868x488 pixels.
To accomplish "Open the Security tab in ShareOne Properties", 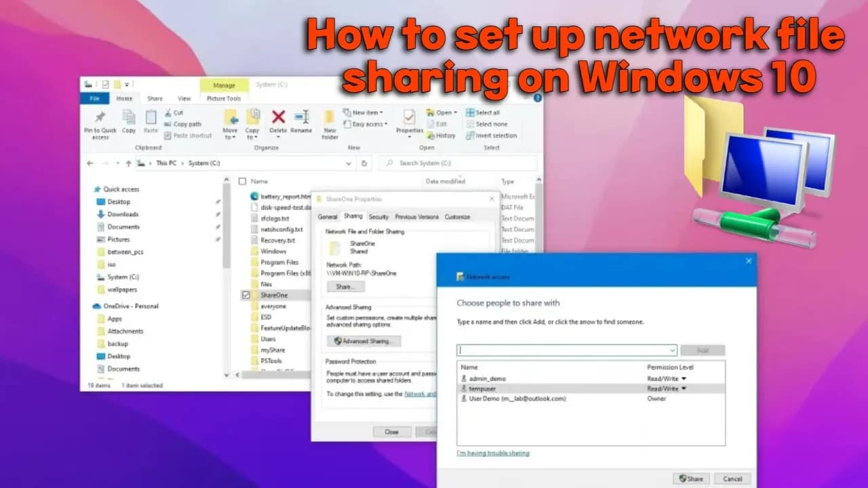I will 380,216.
